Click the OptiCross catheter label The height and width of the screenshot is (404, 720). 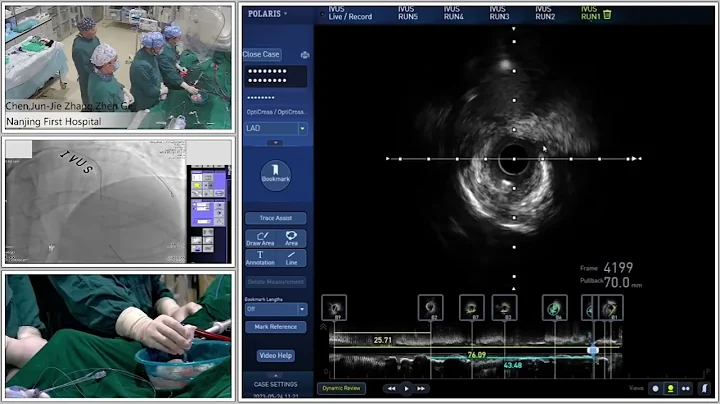tap(276, 112)
